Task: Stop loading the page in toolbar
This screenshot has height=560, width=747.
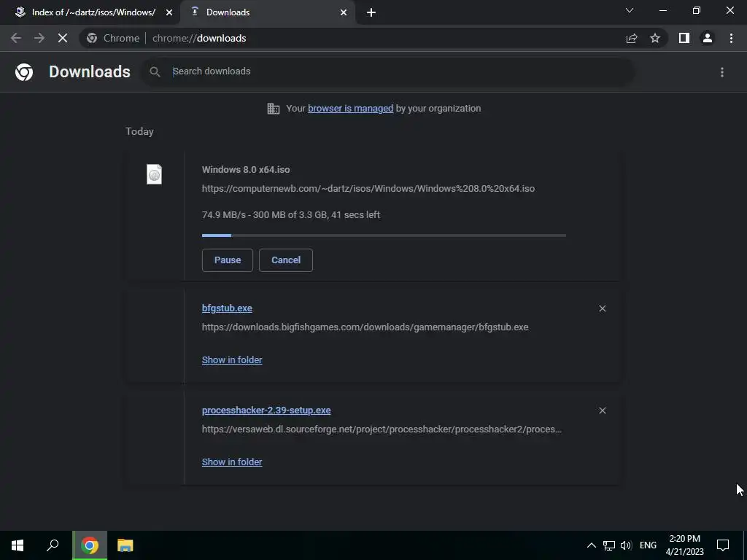Action: click(x=63, y=38)
